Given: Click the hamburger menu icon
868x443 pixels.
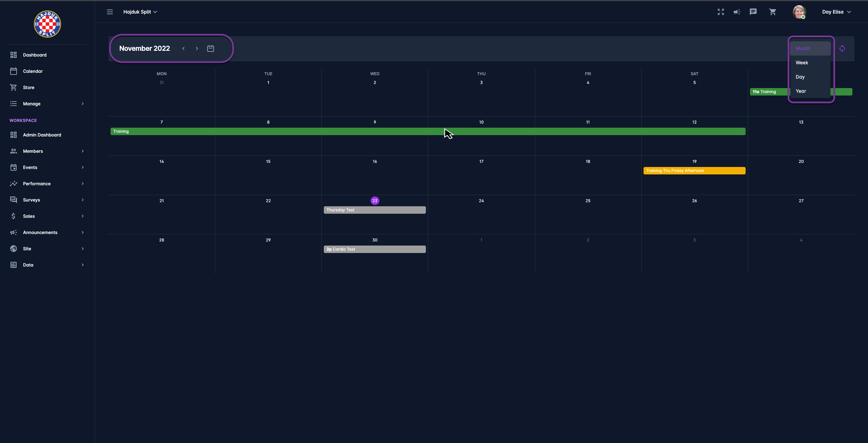Looking at the screenshot, I should point(110,12).
